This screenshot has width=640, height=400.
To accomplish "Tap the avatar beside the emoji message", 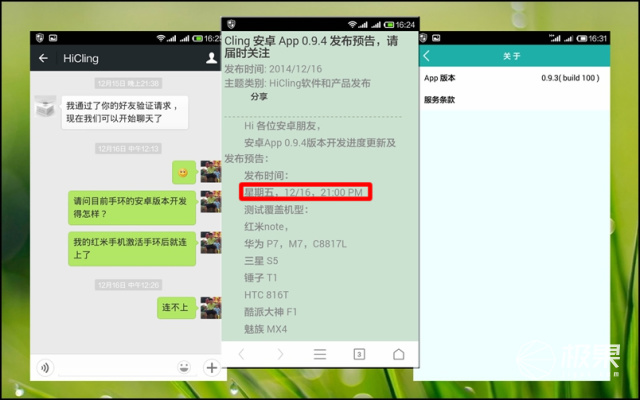I will pos(211,171).
